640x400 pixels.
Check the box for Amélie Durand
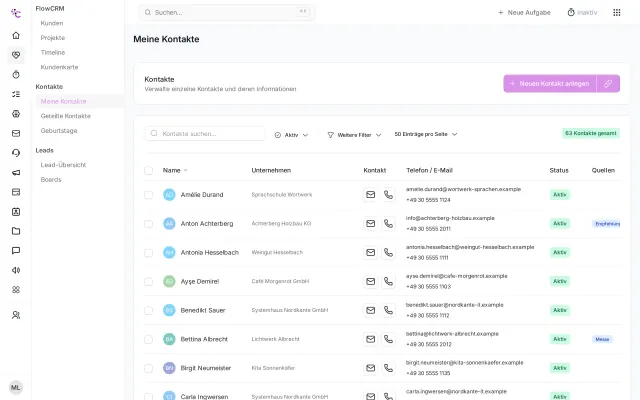[149, 195]
